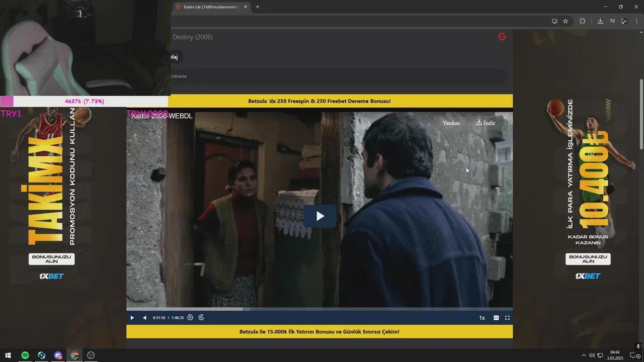644x362 pixels.
Task: Show hidden system tray icons
Action: click(584, 355)
